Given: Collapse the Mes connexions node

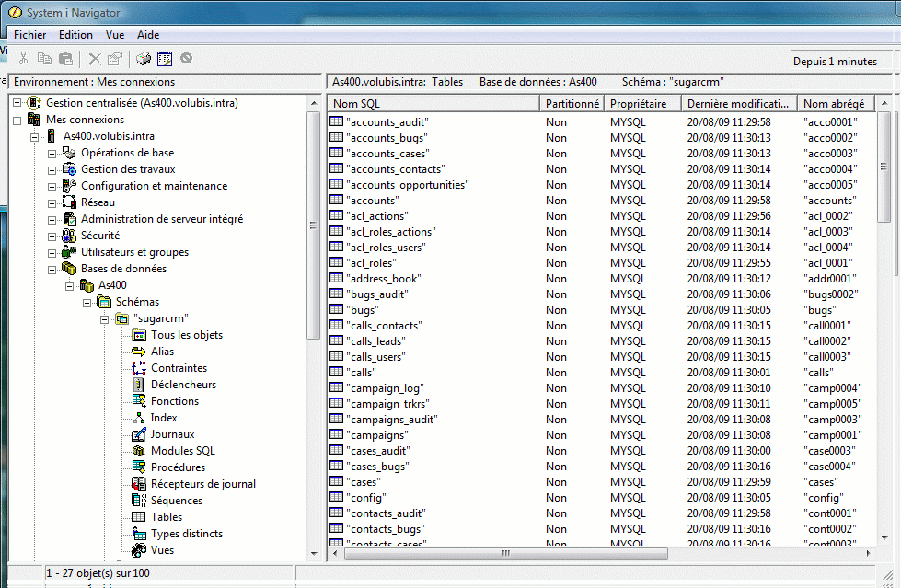Looking at the screenshot, I should [17, 121].
